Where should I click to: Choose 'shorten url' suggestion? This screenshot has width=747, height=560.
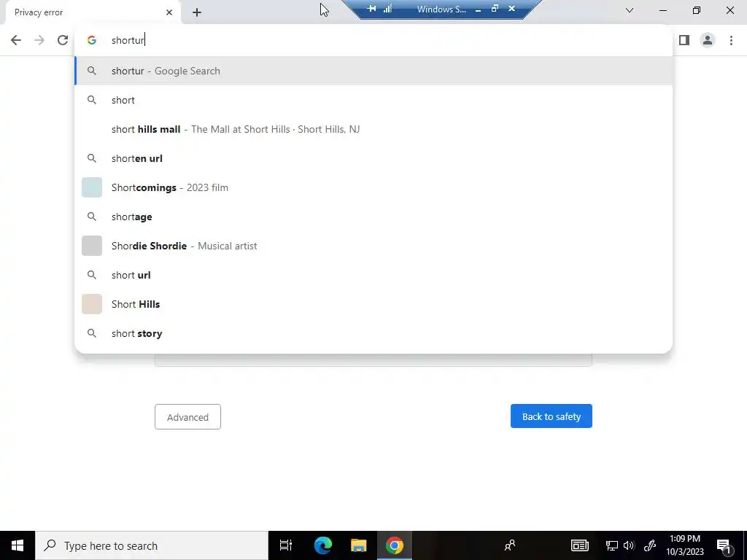[x=373, y=158]
